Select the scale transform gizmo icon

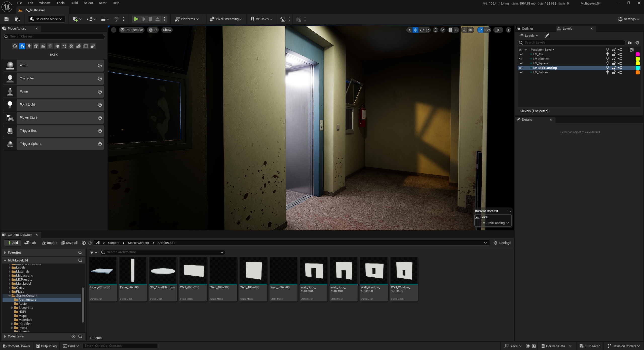tap(428, 30)
